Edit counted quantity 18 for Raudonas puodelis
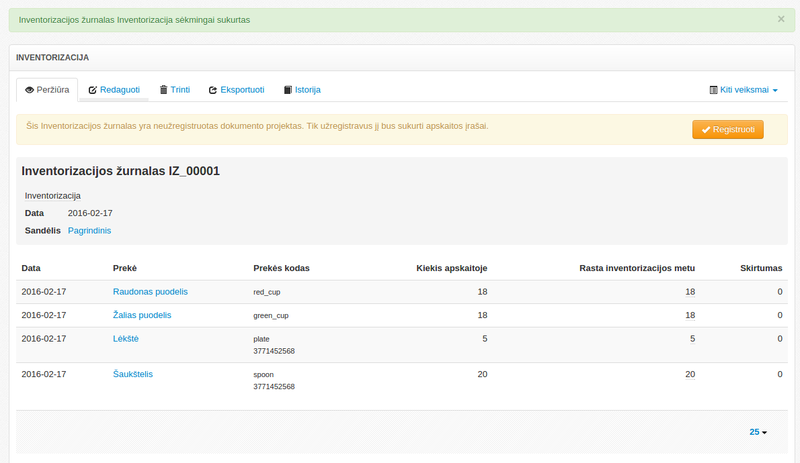The height and width of the screenshot is (463, 800). point(690,292)
